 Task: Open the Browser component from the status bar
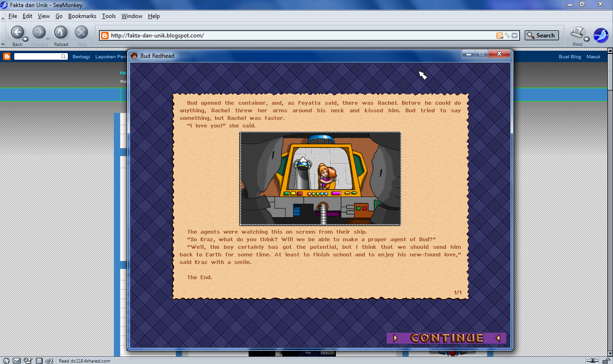coord(5,361)
